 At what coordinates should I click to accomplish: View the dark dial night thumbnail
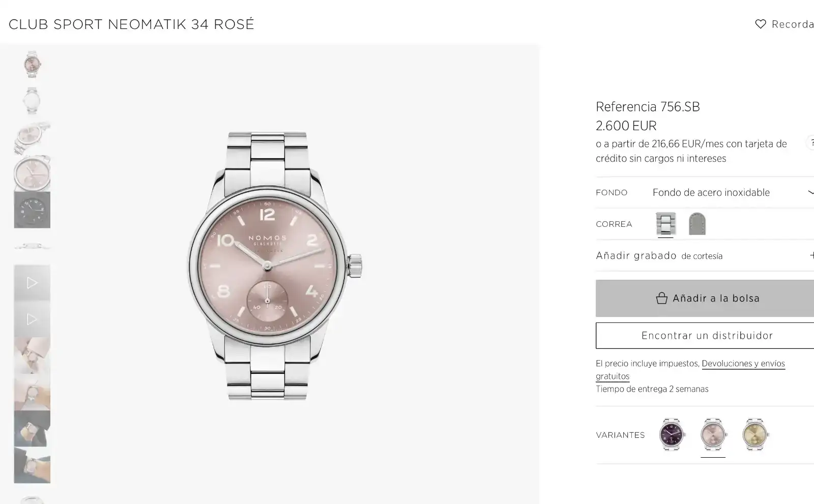pos(32,210)
